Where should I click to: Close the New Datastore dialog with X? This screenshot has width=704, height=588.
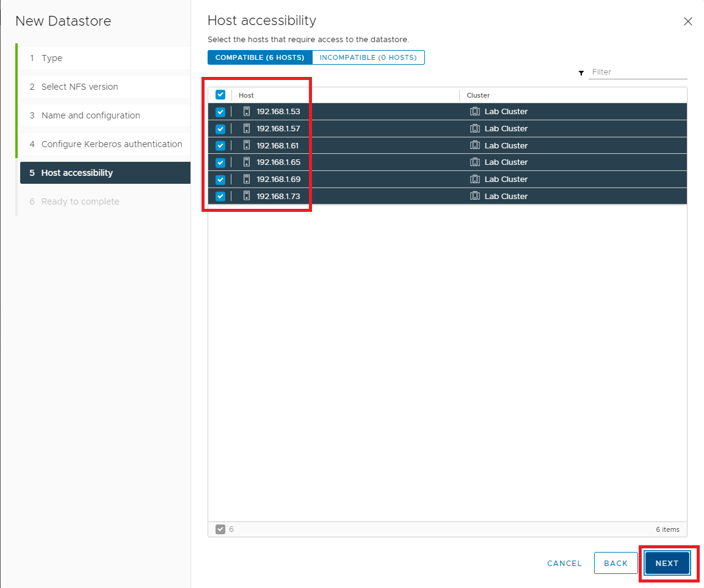click(x=688, y=21)
